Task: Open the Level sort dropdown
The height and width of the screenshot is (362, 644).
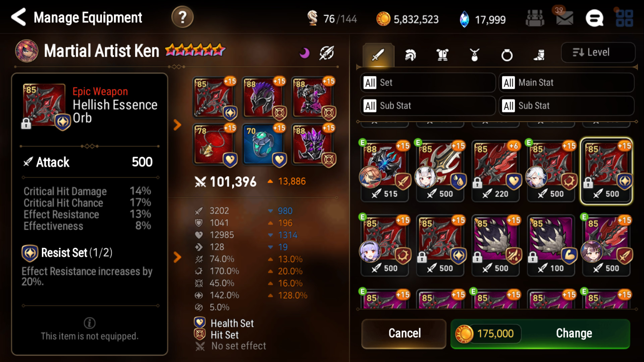Action: click(598, 52)
